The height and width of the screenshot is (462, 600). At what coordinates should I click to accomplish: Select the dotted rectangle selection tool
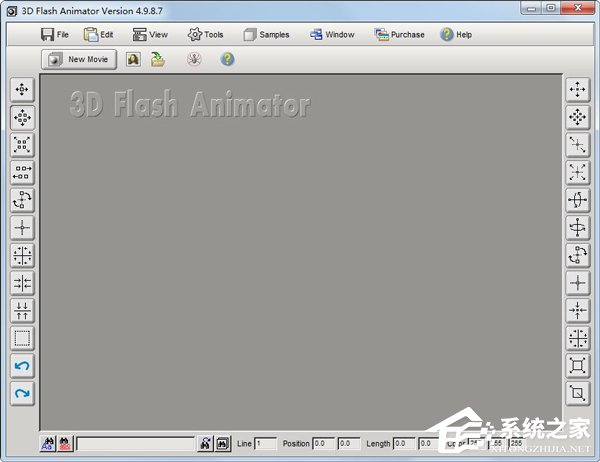pos(22,338)
